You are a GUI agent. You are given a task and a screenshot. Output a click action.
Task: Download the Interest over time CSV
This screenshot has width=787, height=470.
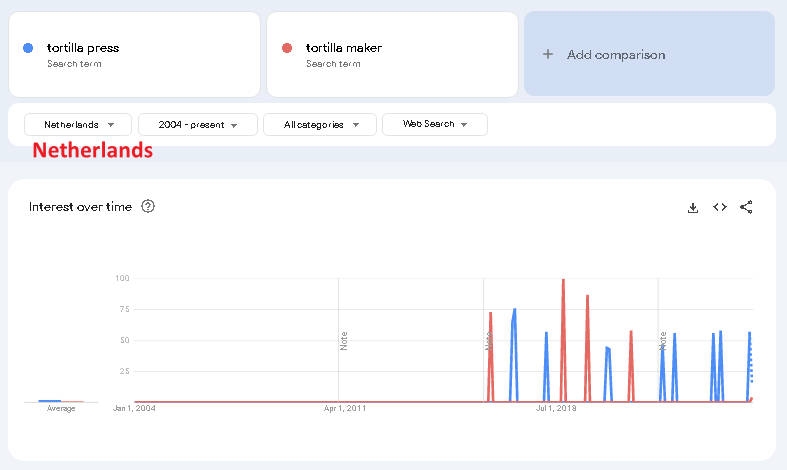(x=693, y=207)
